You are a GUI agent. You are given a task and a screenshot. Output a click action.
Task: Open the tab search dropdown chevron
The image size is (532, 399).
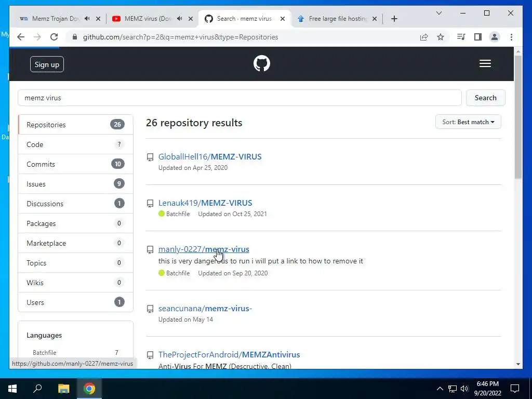coord(438,13)
